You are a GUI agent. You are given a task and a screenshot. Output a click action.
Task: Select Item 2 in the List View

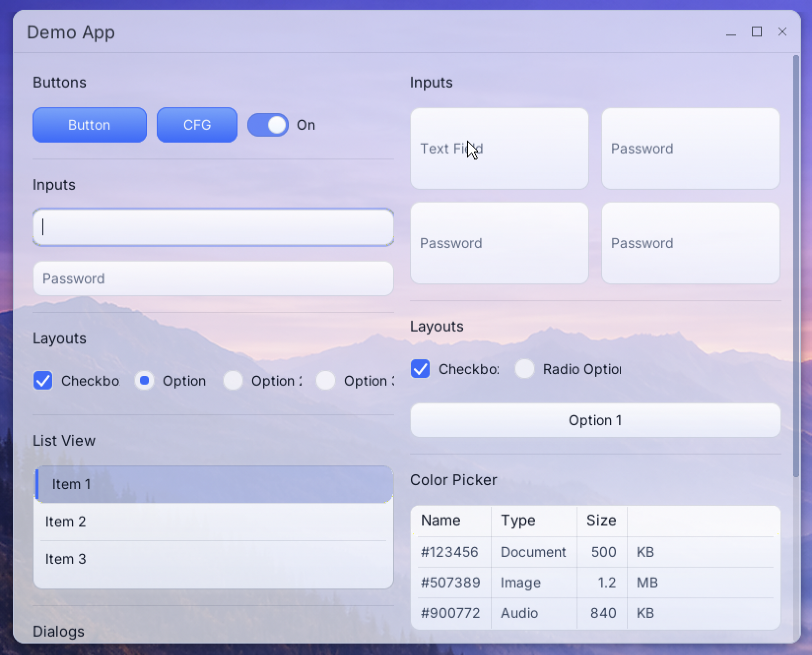tap(213, 522)
